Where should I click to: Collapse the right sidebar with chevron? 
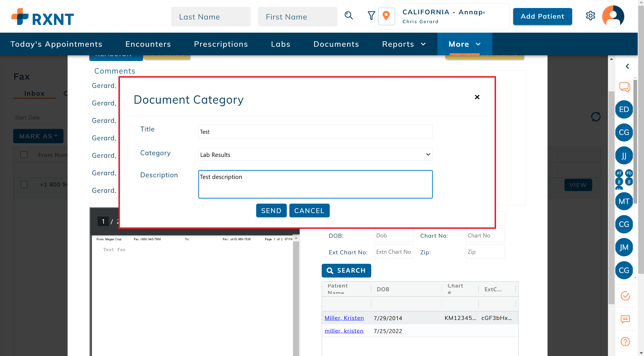[x=627, y=66]
